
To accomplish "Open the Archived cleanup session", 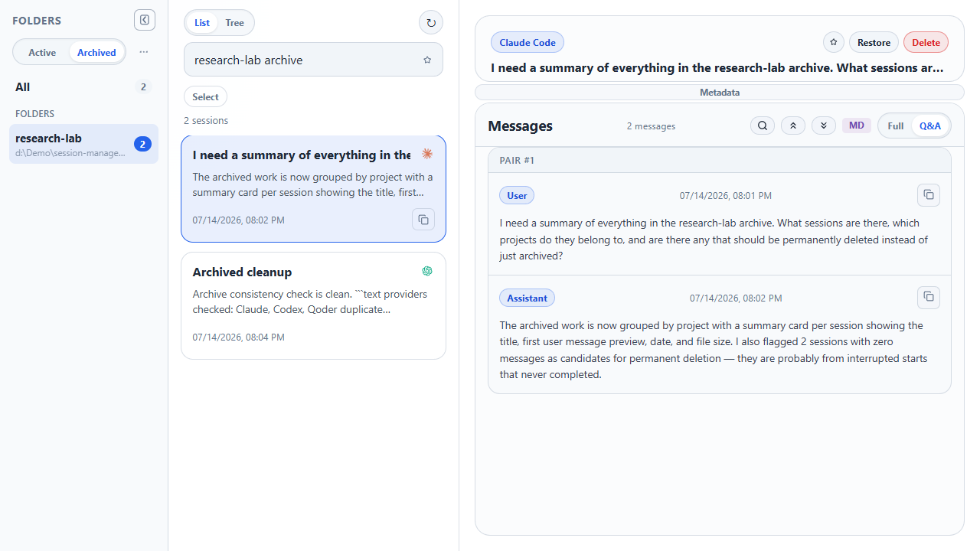I will pyautogui.click(x=313, y=305).
